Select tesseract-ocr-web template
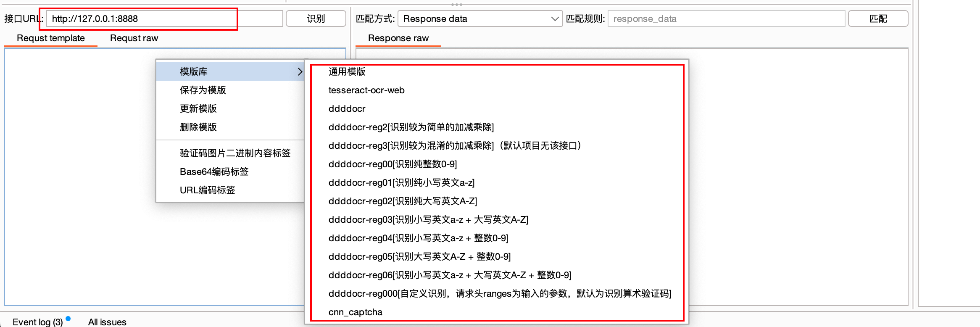 tap(497, 90)
